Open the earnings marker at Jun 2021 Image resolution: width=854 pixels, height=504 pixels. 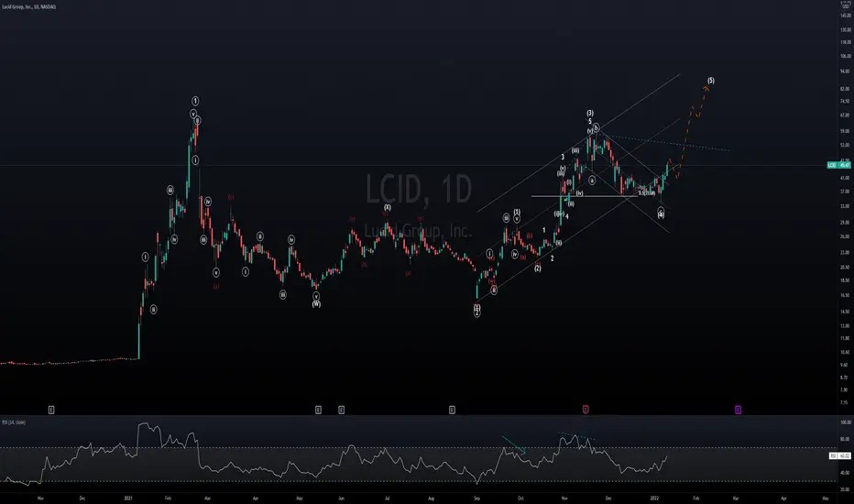[x=341, y=410]
